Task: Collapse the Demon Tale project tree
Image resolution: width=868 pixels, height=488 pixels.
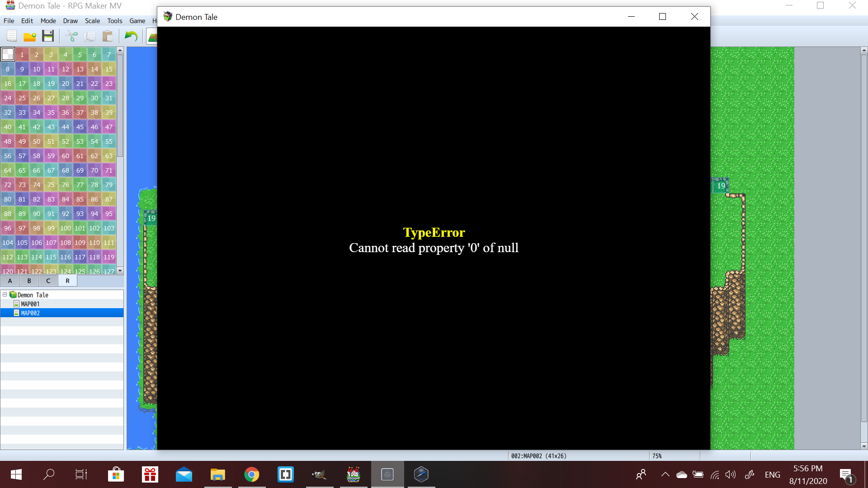Action: (5, 295)
